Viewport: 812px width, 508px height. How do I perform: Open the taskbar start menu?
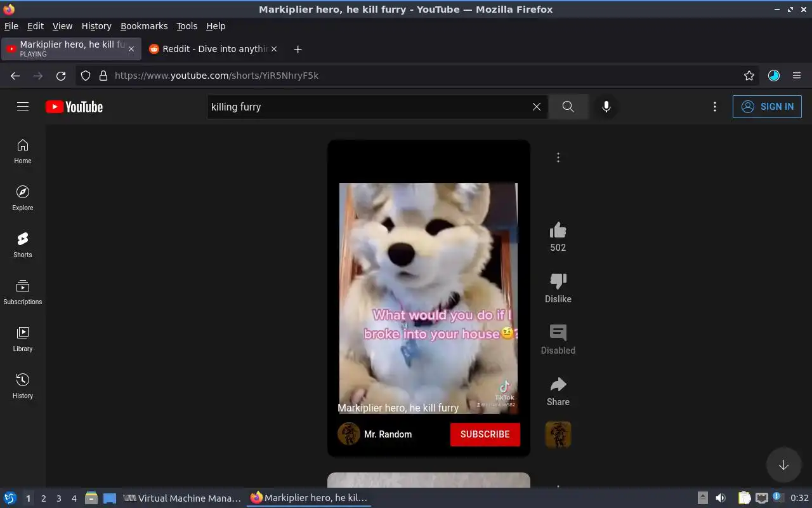click(10, 498)
